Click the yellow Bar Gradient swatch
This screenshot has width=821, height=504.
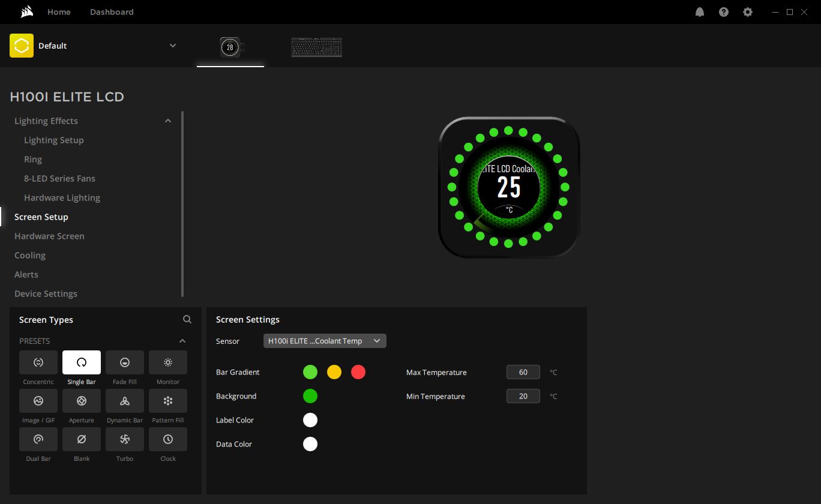click(x=334, y=372)
